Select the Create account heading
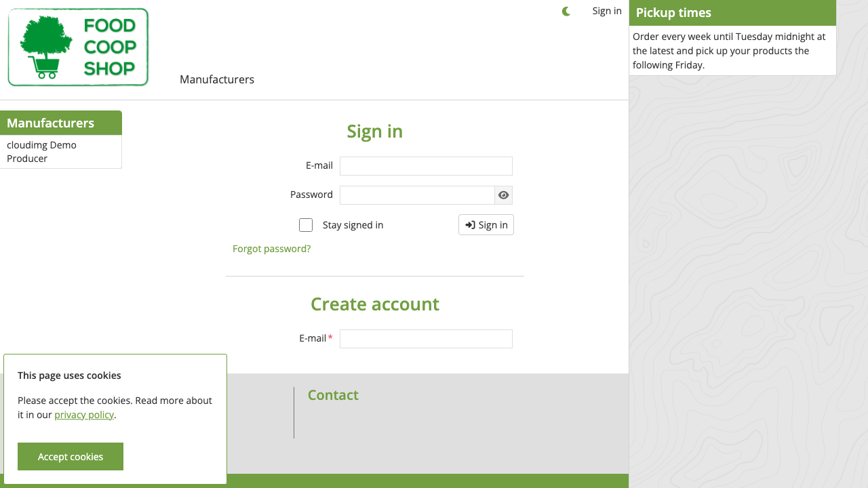This screenshot has width=868, height=488. pos(375,304)
